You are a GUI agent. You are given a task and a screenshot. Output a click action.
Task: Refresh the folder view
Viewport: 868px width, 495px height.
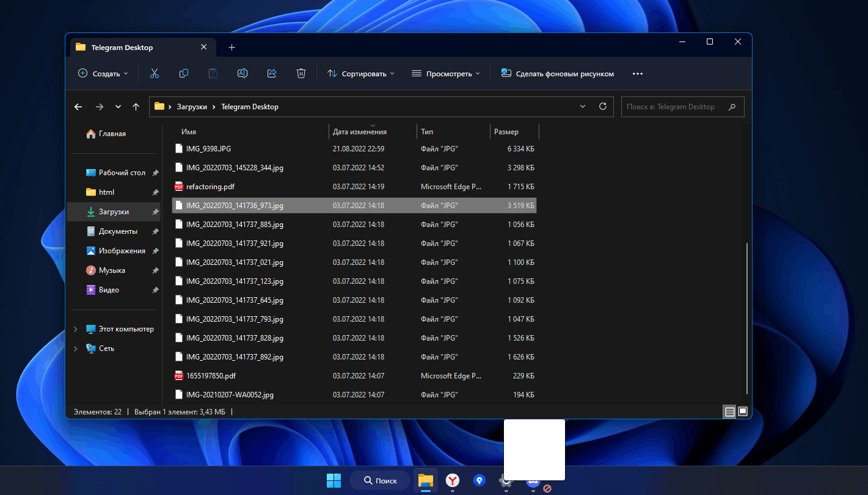[603, 106]
